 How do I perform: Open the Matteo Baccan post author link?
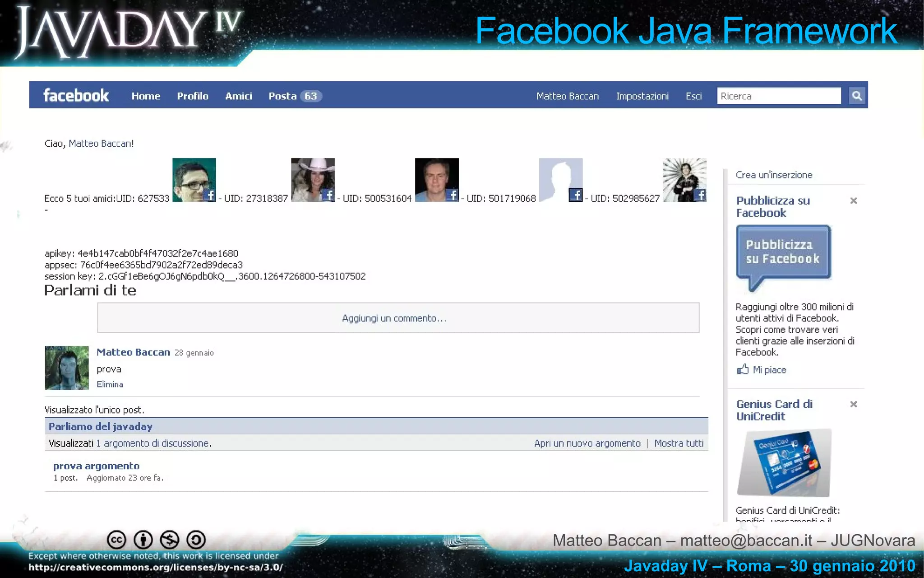(133, 352)
